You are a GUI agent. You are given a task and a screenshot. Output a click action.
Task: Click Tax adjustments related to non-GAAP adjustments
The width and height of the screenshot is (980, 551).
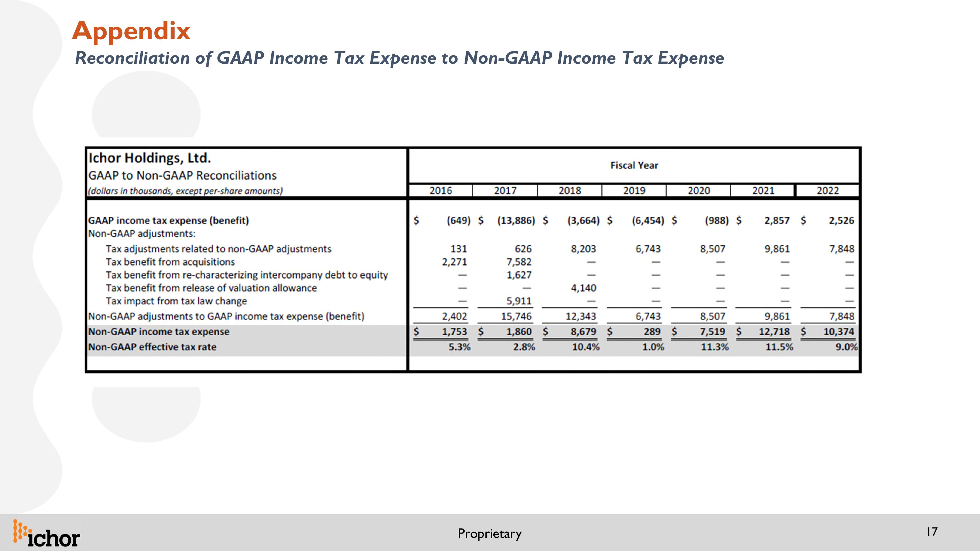[x=219, y=249]
